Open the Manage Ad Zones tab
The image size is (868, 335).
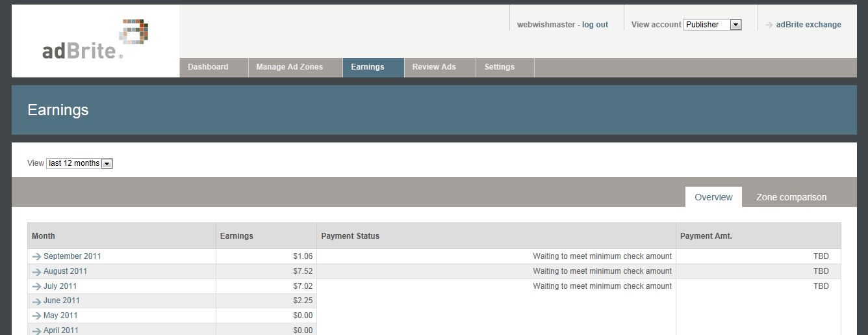pyautogui.click(x=296, y=67)
